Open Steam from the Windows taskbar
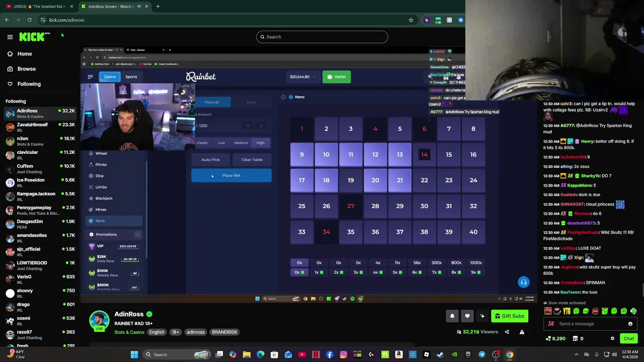 (x=440, y=354)
